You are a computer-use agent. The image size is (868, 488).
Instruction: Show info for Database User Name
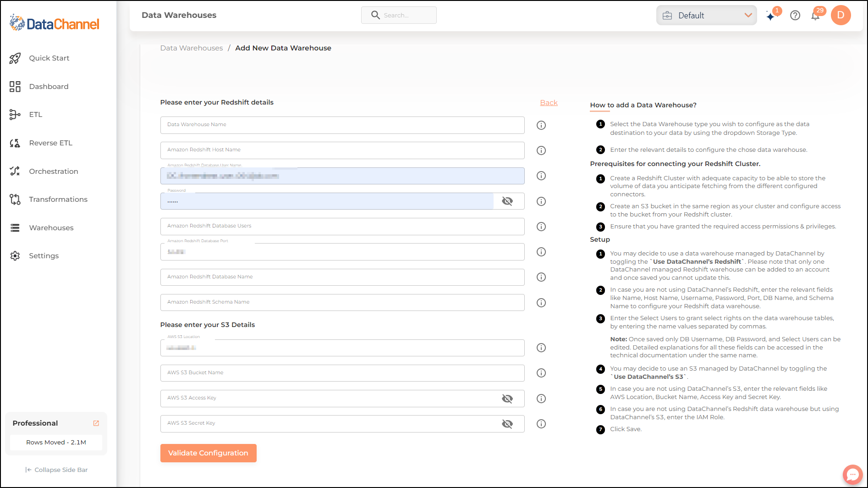pyautogui.click(x=541, y=176)
